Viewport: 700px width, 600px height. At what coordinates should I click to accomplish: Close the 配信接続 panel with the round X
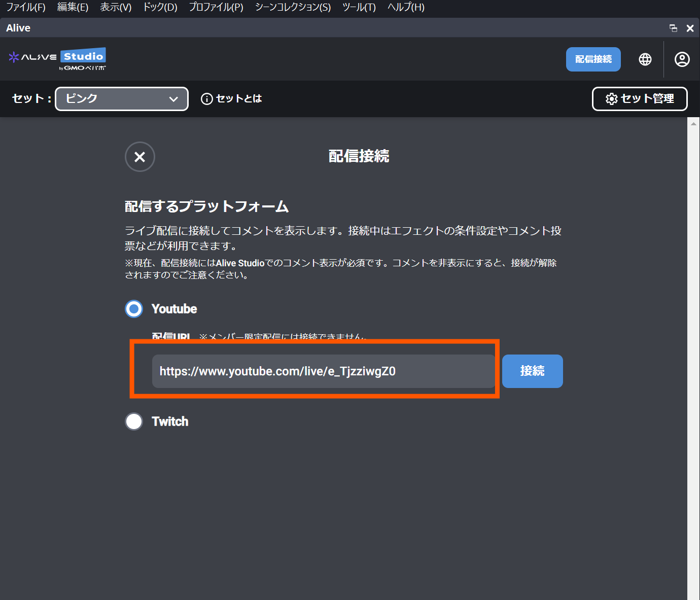(x=140, y=157)
